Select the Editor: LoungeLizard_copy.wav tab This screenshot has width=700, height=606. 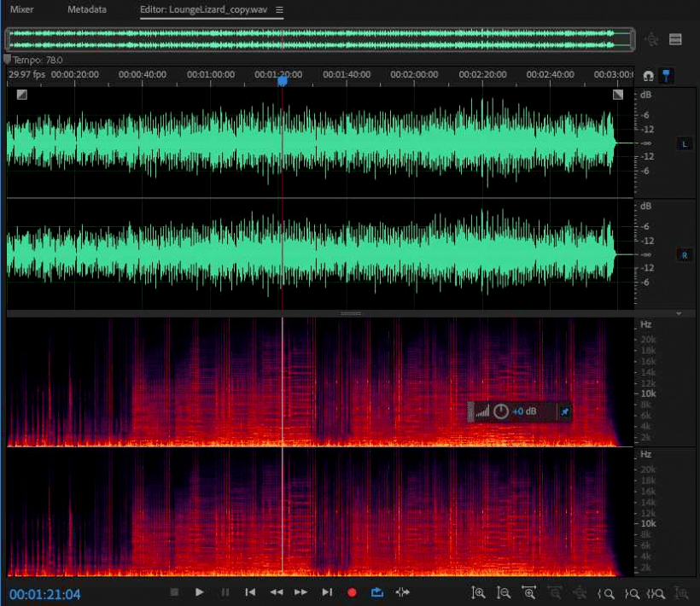(x=203, y=9)
